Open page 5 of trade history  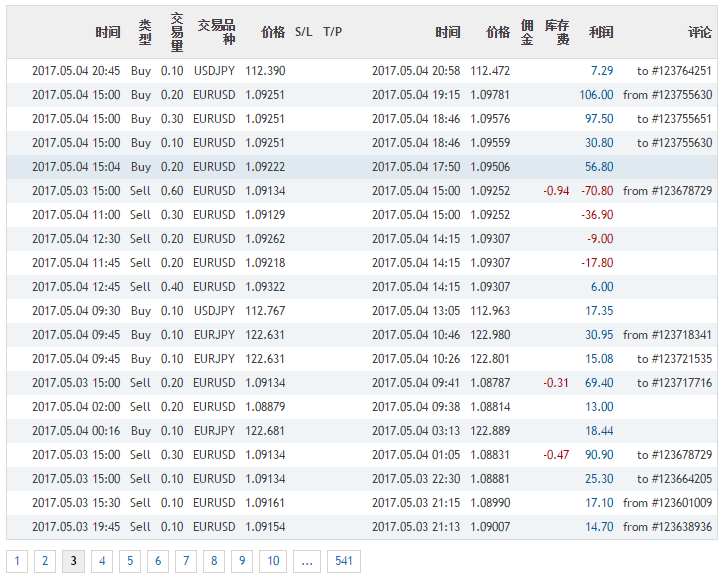(130, 561)
